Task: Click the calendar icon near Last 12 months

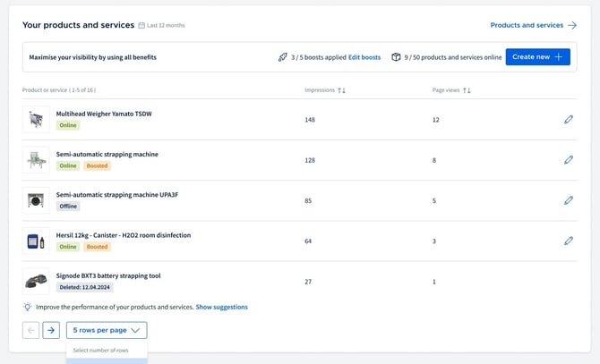Action: (141, 25)
